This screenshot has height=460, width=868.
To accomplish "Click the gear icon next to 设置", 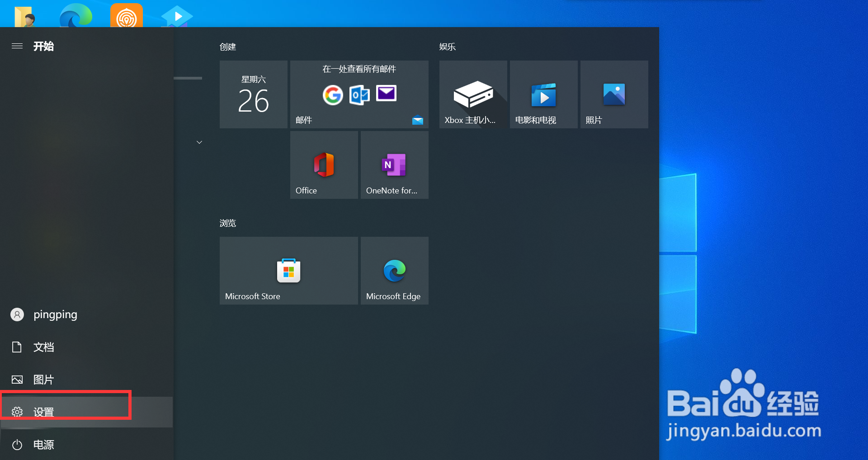I will click(17, 412).
